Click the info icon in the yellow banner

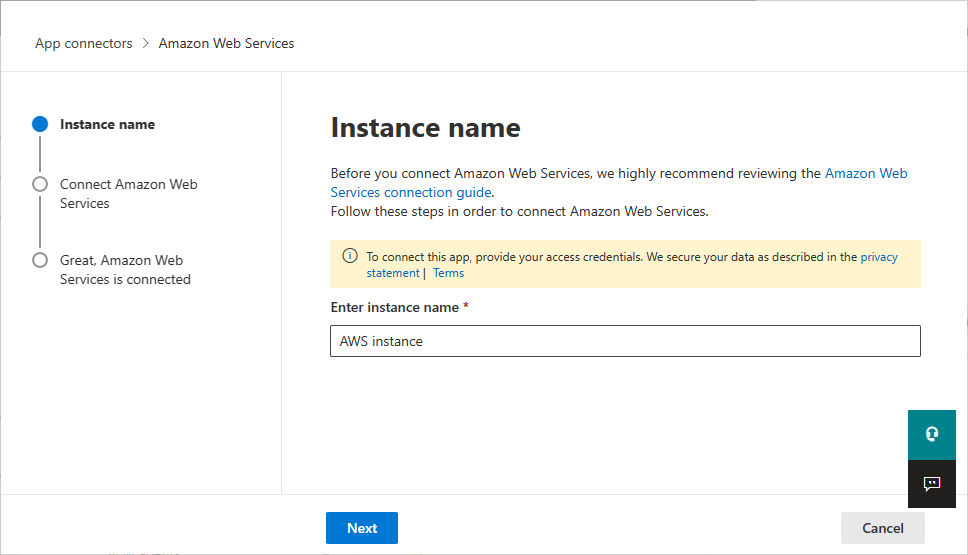(x=349, y=257)
